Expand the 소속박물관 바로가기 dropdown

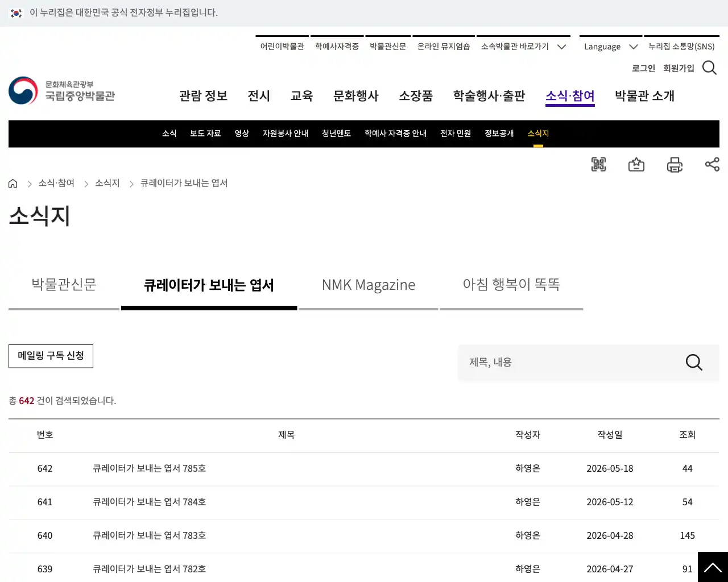coord(523,47)
